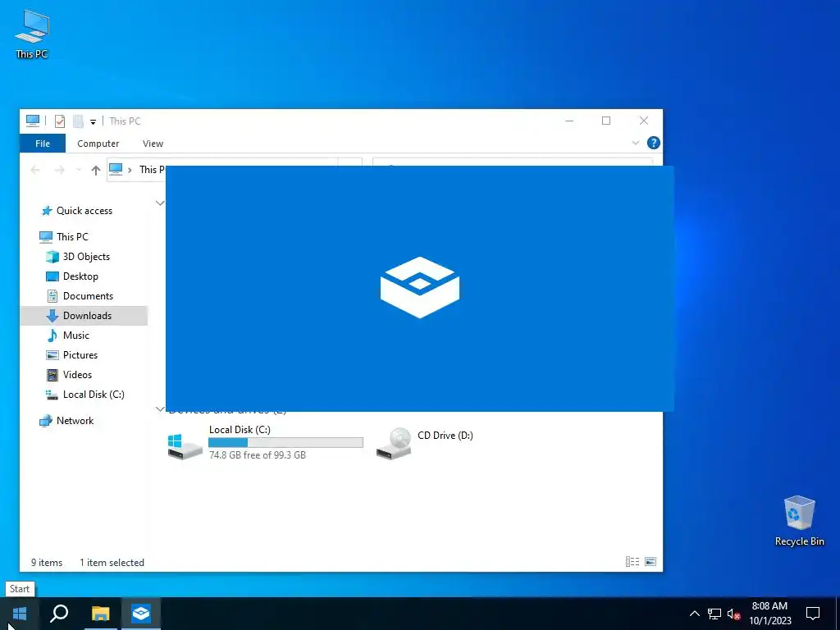Open the Explorer Help icon
The image size is (840, 630).
pyautogui.click(x=654, y=143)
